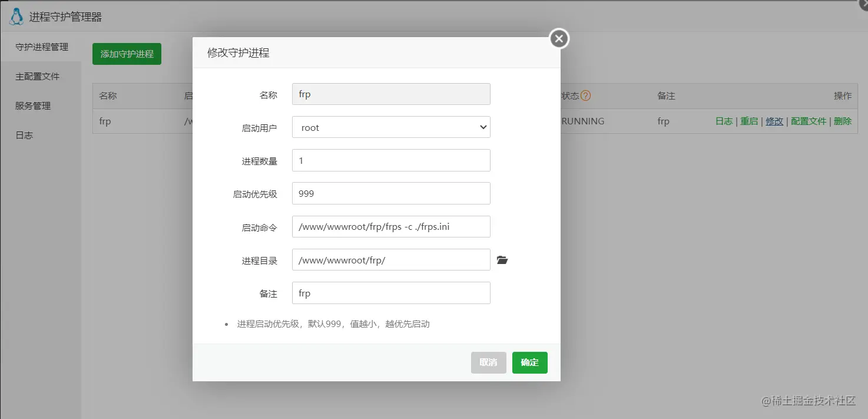Focus the 备注 input in dialog
The height and width of the screenshot is (419, 868).
click(x=391, y=293)
